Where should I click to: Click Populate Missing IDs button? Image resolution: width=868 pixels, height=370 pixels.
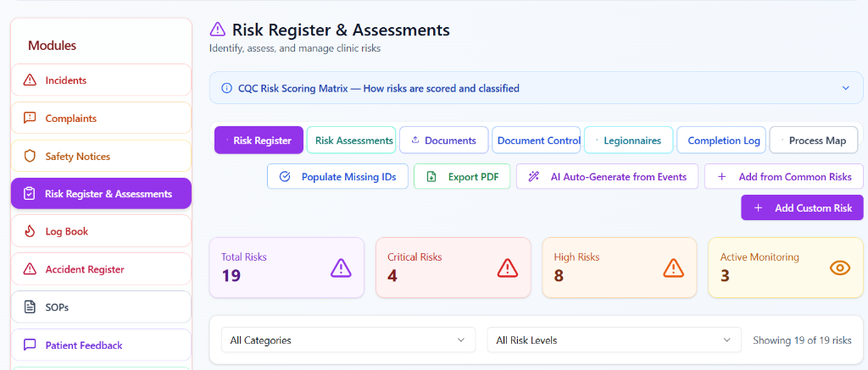pos(337,176)
